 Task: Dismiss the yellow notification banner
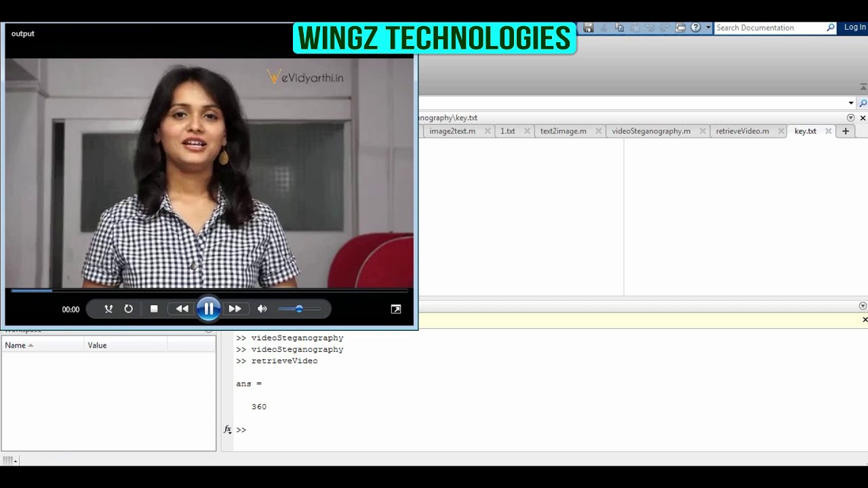[865, 320]
